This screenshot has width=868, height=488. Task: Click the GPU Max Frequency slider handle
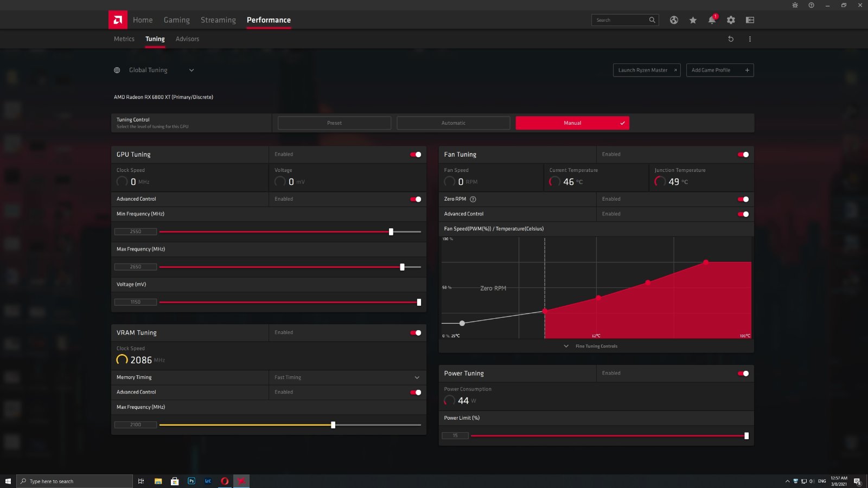402,267
